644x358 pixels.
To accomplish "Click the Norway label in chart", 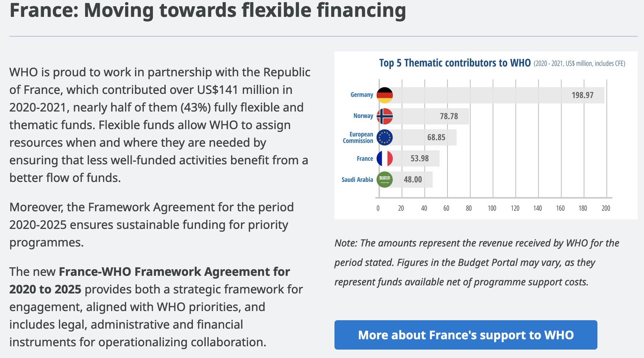I will [363, 116].
